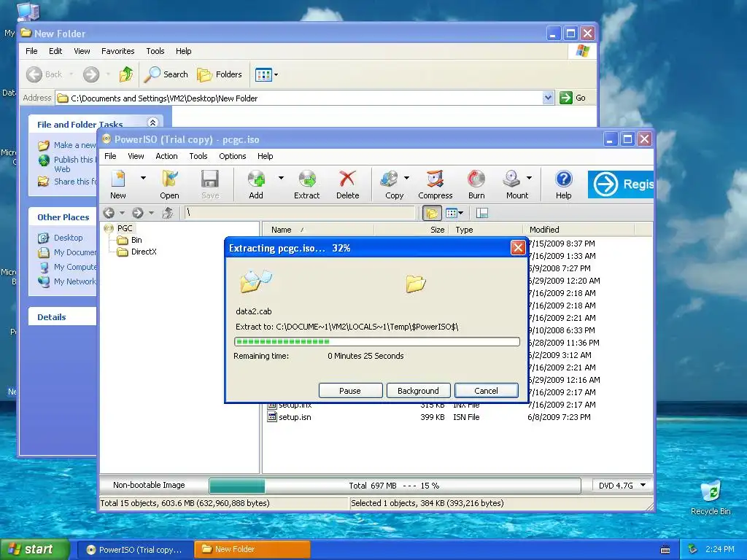This screenshot has width=747, height=560.
Task: Click the up one level icon in PowerISO
Action: [x=167, y=213]
